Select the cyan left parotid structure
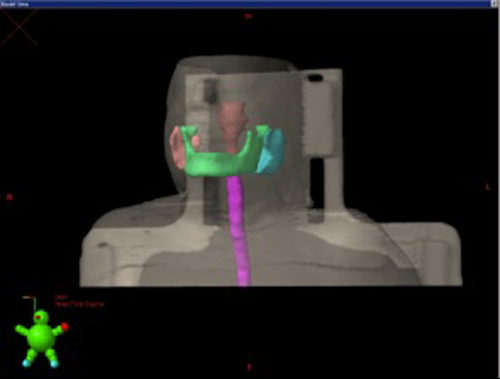 [273, 152]
